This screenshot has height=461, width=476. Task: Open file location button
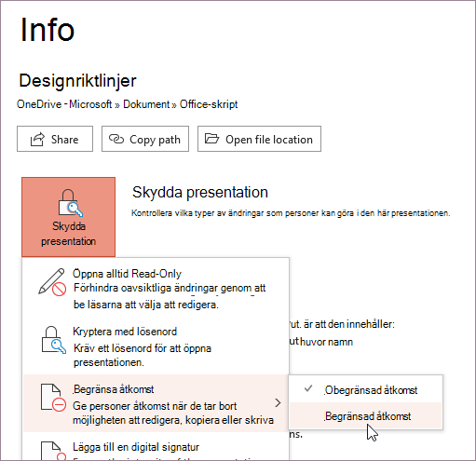coord(259,139)
